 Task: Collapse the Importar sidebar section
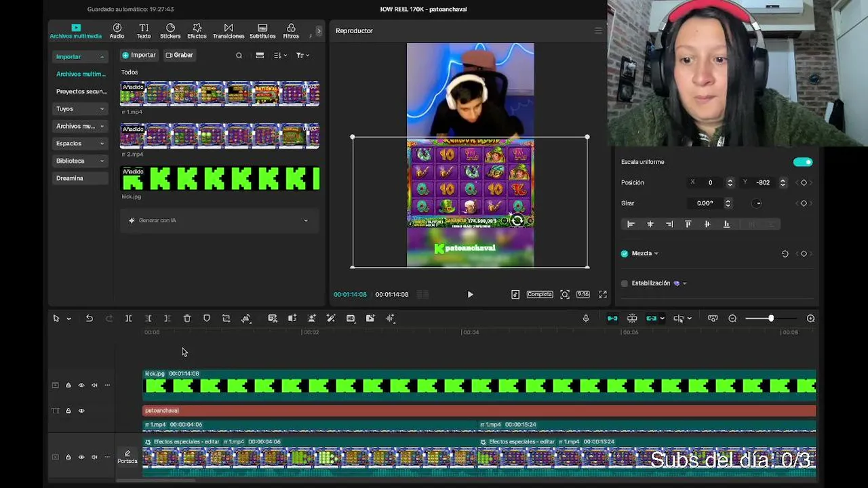[x=80, y=57]
